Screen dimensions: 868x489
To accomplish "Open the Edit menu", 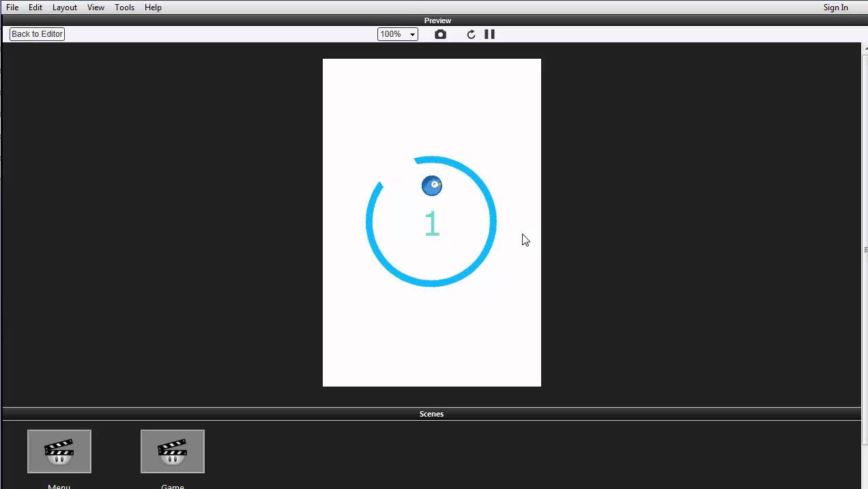I will (x=35, y=8).
